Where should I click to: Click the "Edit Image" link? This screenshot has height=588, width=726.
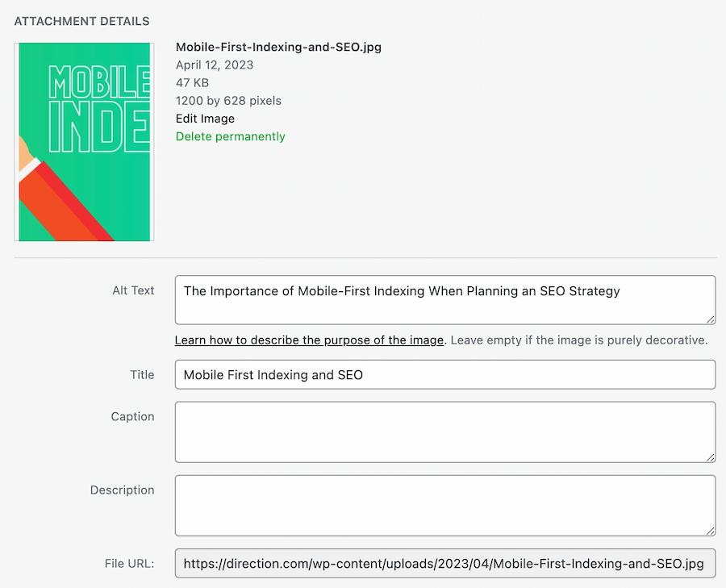tap(204, 119)
